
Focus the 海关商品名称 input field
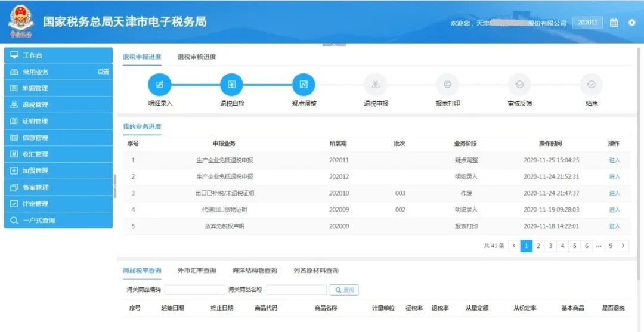click(x=296, y=290)
